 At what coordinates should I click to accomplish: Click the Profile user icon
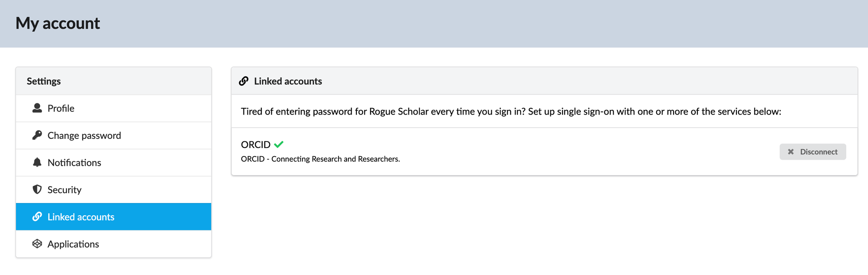(37, 108)
